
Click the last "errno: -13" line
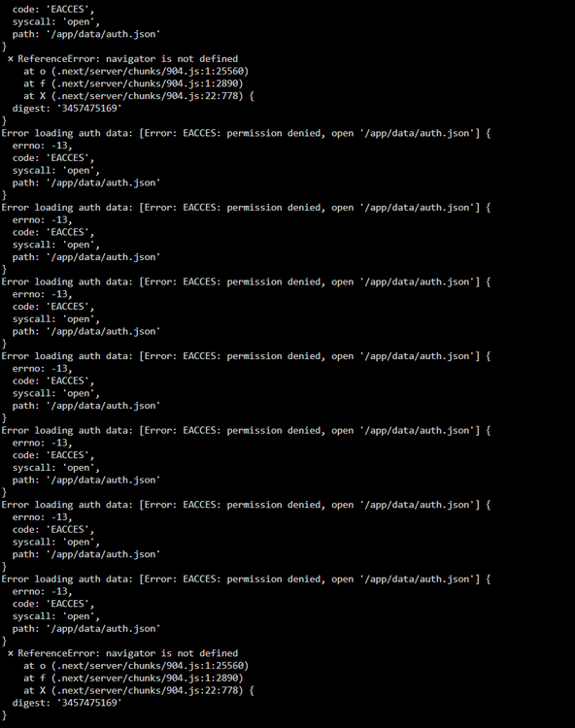pyautogui.click(x=42, y=591)
